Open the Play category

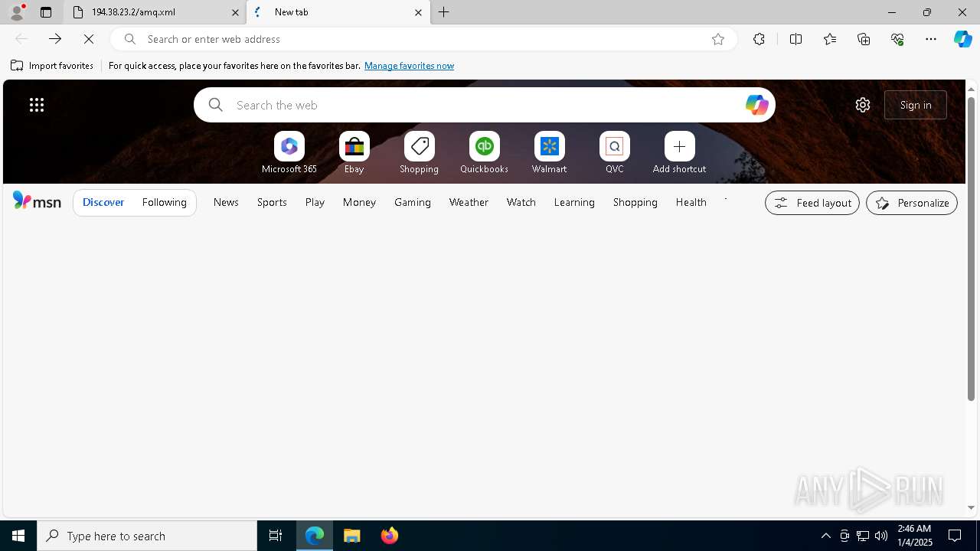tap(315, 202)
